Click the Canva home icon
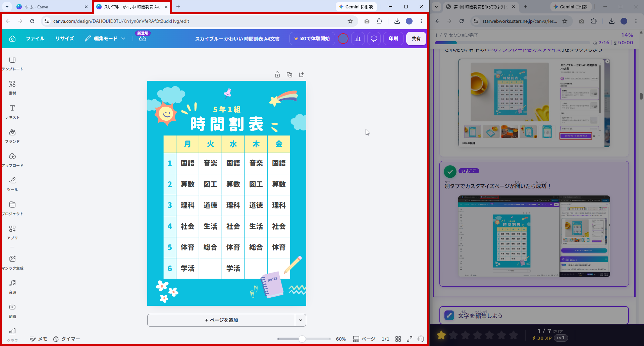 [x=12, y=39]
